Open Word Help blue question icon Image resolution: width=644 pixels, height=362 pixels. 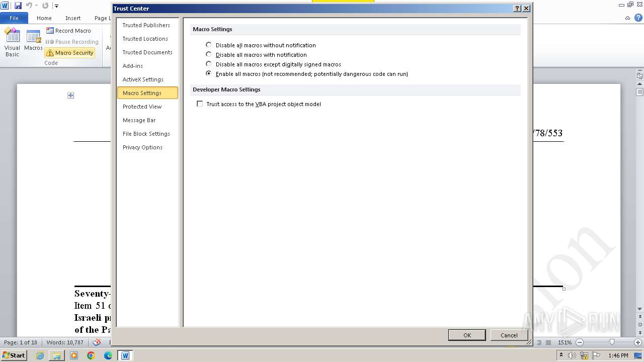click(x=637, y=18)
